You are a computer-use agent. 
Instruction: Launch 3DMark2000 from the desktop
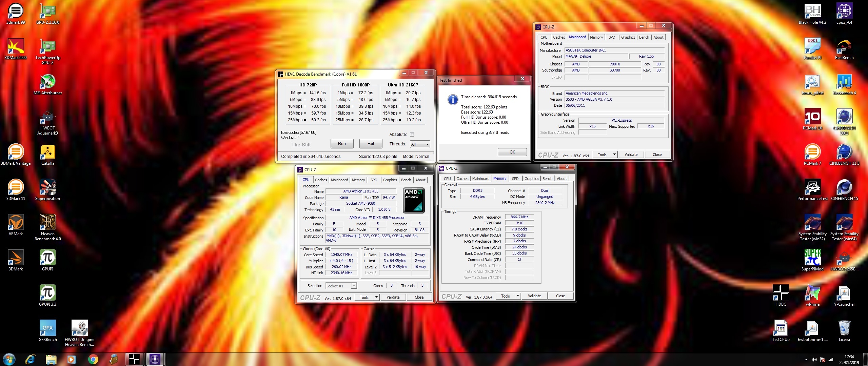pos(16,49)
